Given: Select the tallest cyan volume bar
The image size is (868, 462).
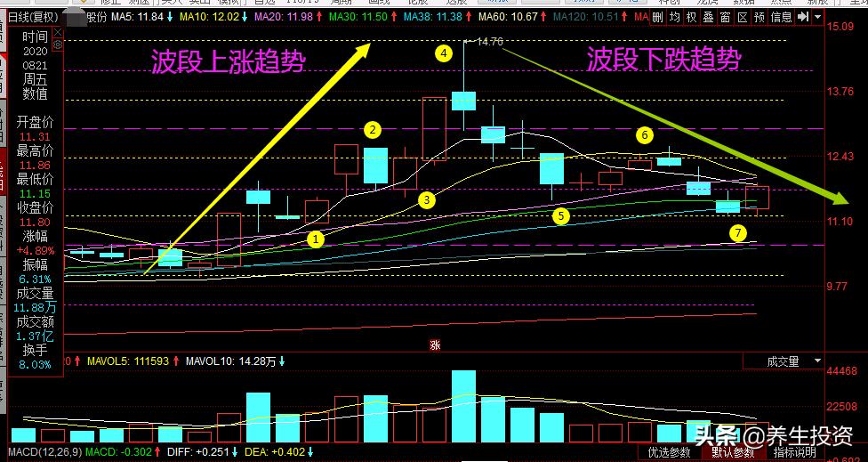Looking at the screenshot, I should tap(464, 407).
